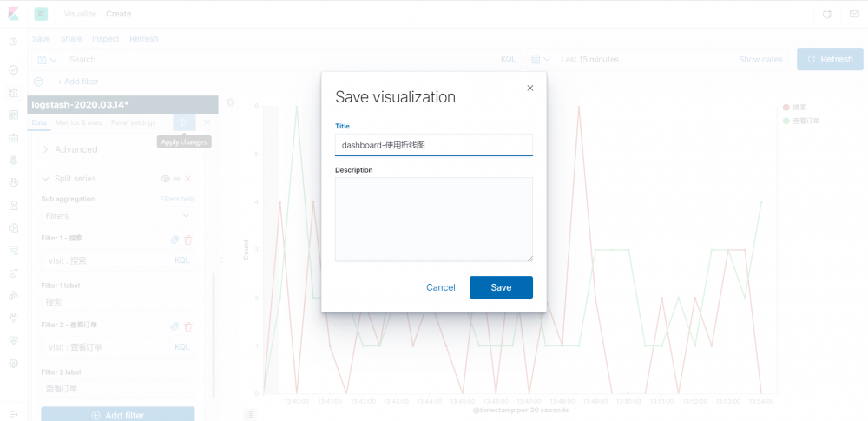868x421 pixels.
Task: Click + Add filter link
Action: tap(78, 82)
